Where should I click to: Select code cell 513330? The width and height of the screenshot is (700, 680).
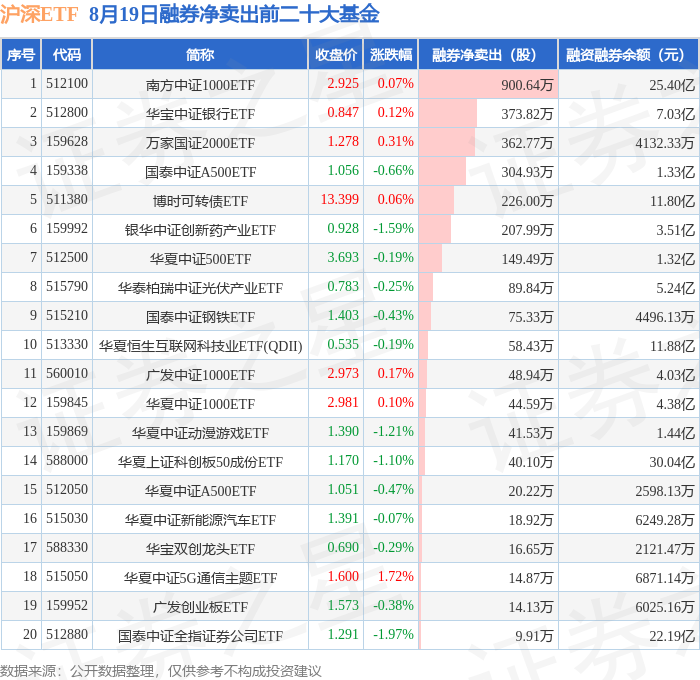tap(67, 344)
